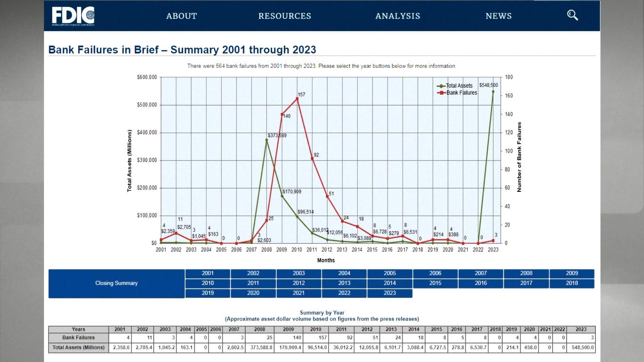This screenshot has width=644, height=362.
Task: Click the Total Assets legend entry
Action: pyautogui.click(x=458, y=86)
